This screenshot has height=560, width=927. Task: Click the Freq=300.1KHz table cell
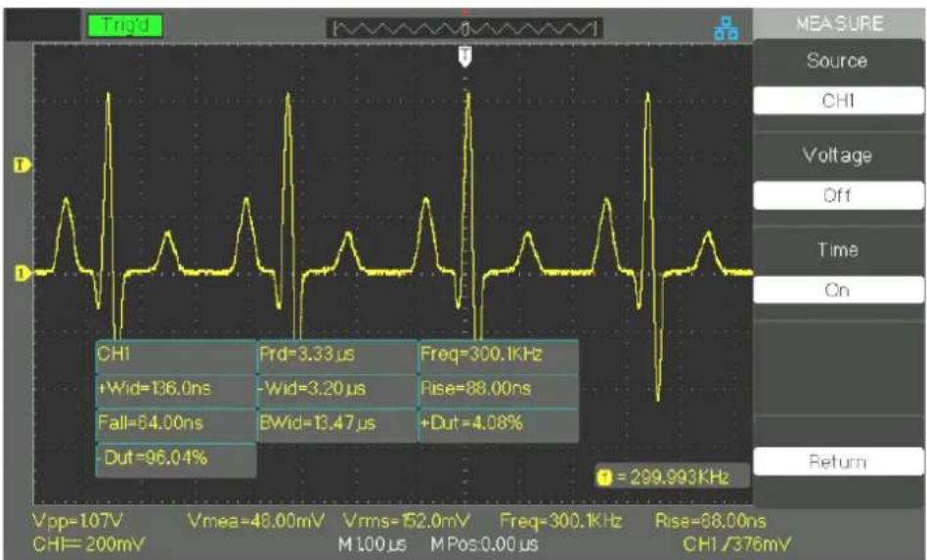click(499, 356)
